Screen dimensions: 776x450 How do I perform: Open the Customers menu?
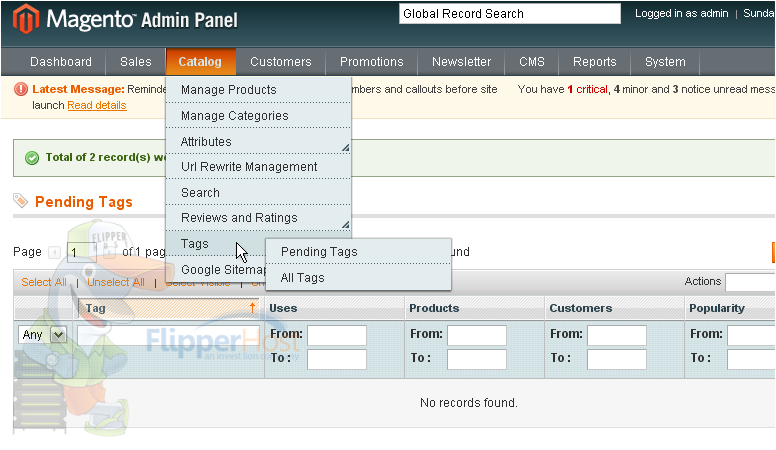[x=281, y=62]
